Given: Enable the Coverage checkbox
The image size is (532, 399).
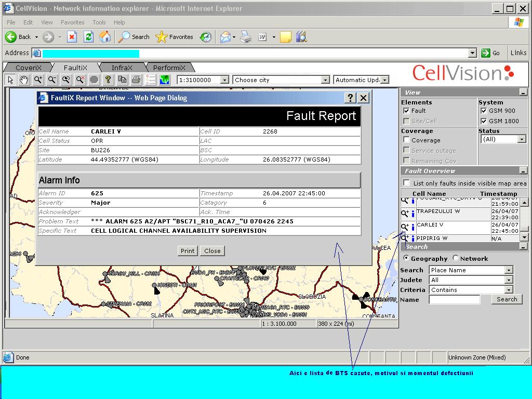Looking at the screenshot, I should click(406, 139).
